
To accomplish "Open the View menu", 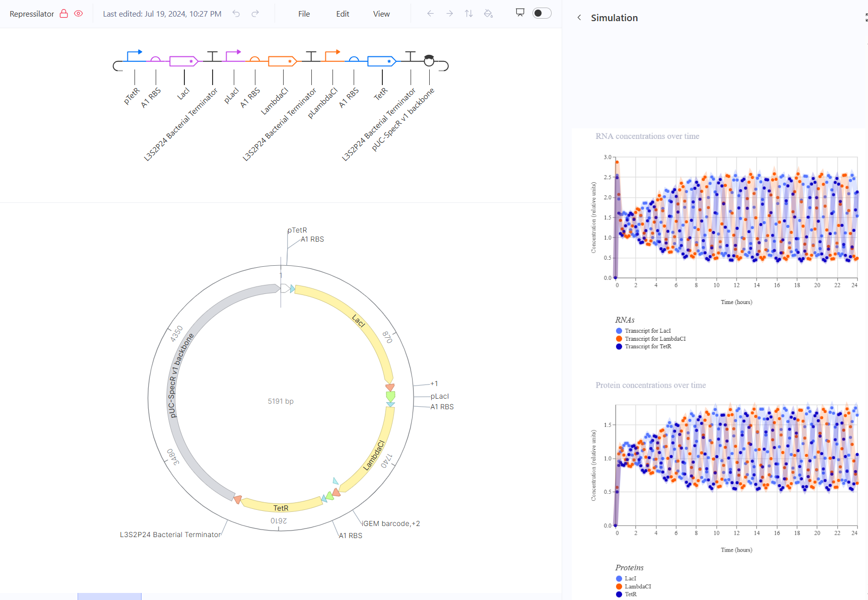I will 381,14.
